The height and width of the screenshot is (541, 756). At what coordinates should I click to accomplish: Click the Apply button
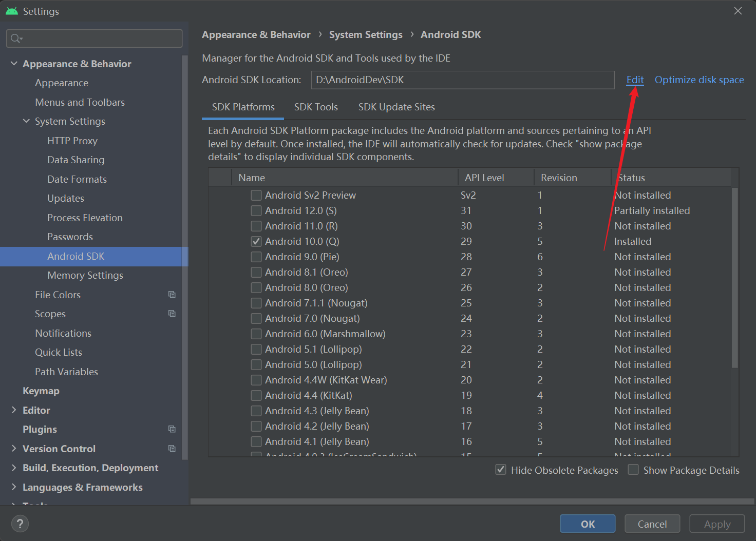coord(717,524)
